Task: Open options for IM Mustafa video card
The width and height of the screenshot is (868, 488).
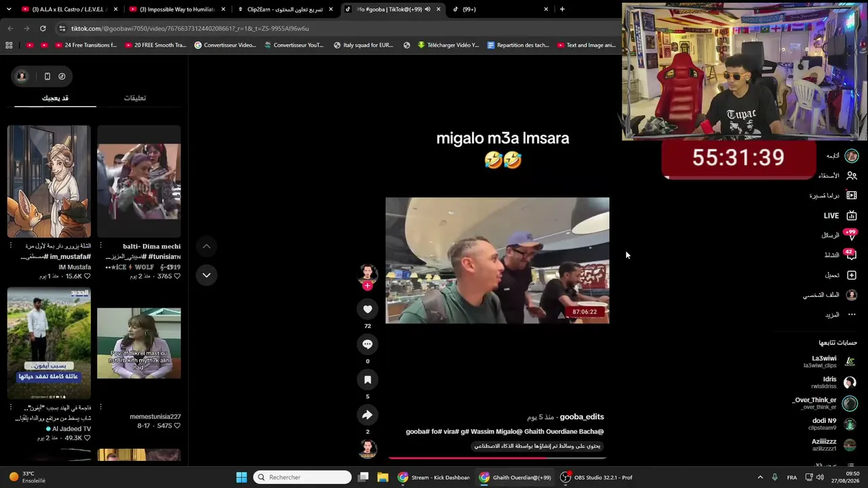Action: tap(11, 245)
